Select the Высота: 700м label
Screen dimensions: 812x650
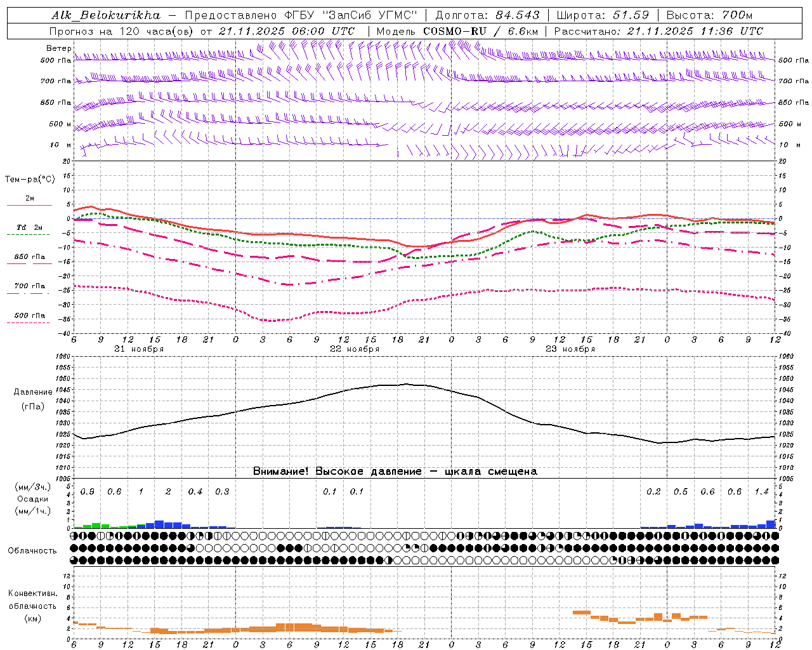click(710, 15)
